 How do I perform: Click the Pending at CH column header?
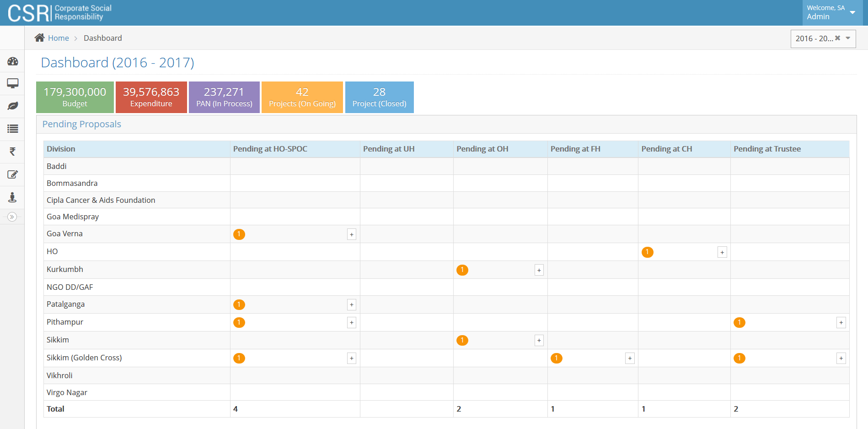(x=684, y=149)
